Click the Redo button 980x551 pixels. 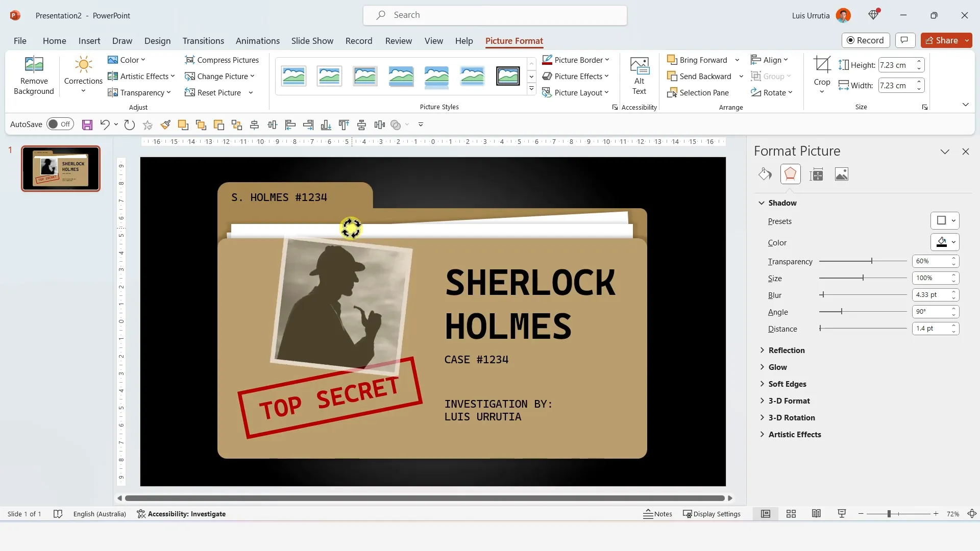click(x=130, y=124)
